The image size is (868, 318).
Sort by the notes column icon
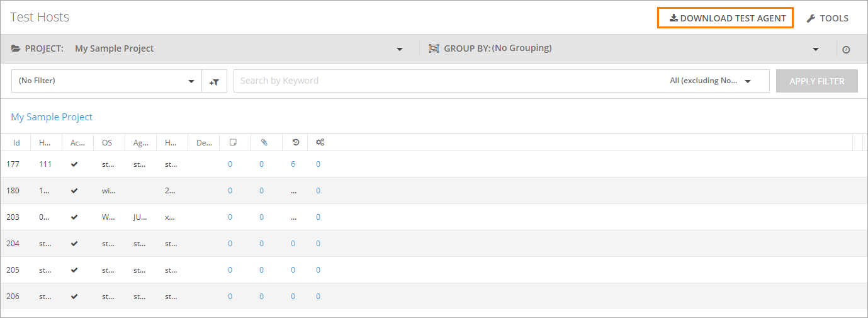coord(232,142)
